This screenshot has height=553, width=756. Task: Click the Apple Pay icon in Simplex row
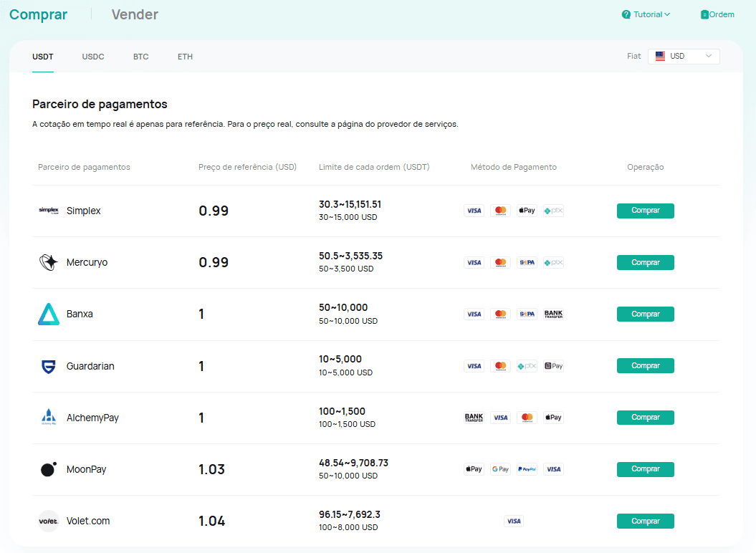pos(527,211)
